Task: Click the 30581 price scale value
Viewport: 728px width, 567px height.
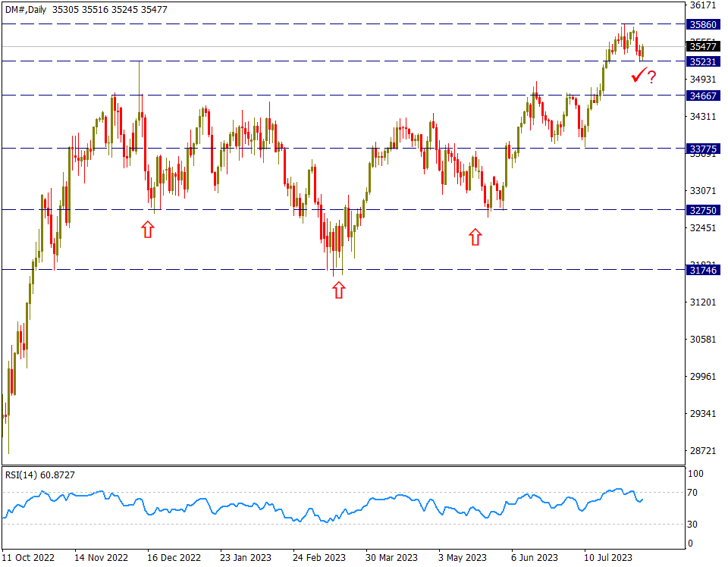Action: click(x=703, y=339)
